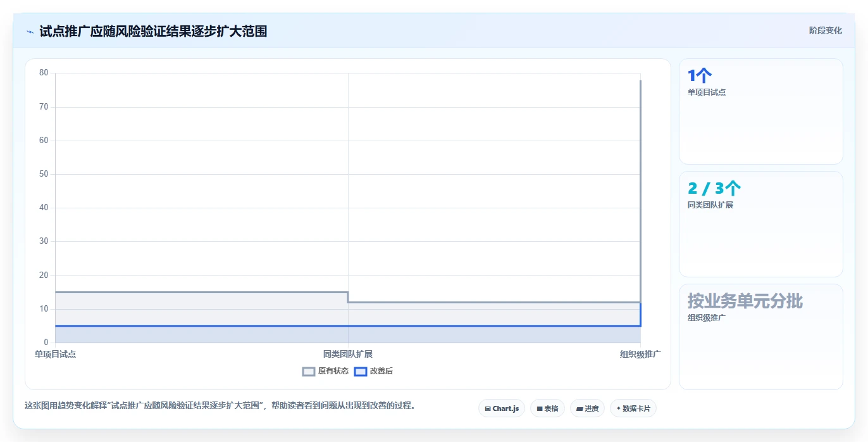
Task: Click the 数据卡片 tag
Action: point(633,408)
